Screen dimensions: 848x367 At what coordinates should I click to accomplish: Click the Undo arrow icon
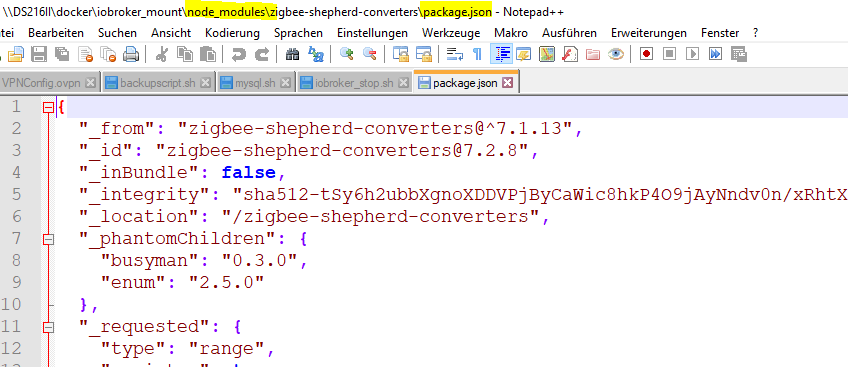pyautogui.click(x=238, y=54)
